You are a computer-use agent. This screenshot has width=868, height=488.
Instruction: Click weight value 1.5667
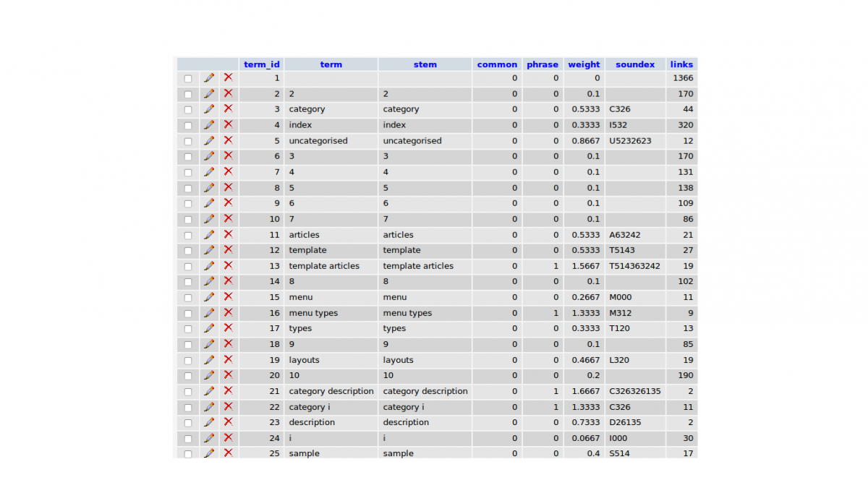tap(587, 266)
